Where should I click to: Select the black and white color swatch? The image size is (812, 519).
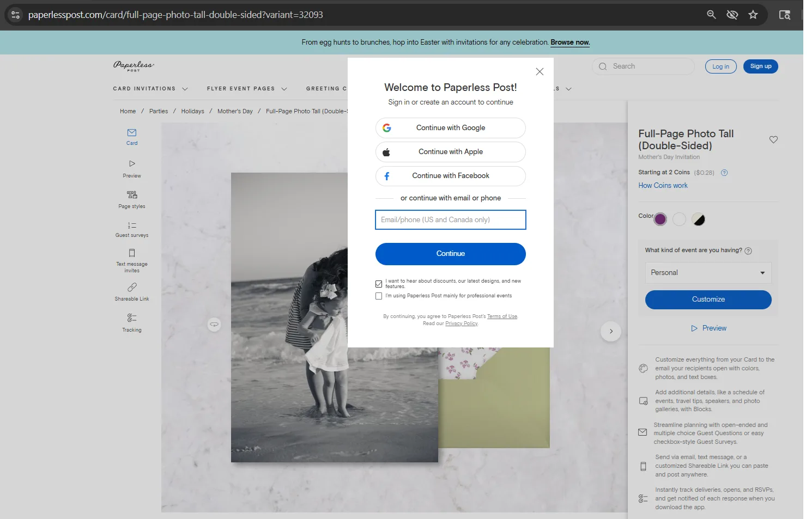tap(698, 219)
